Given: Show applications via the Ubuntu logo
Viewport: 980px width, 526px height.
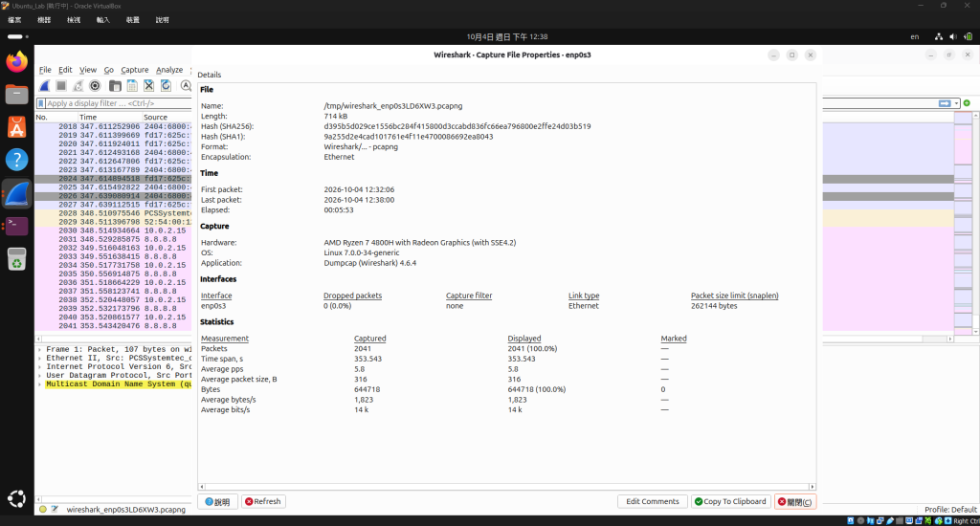Looking at the screenshot, I should (17, 498).
